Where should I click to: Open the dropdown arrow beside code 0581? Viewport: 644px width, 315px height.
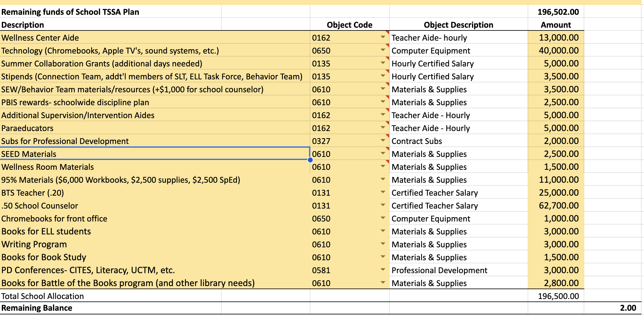(x=383, y=270)
